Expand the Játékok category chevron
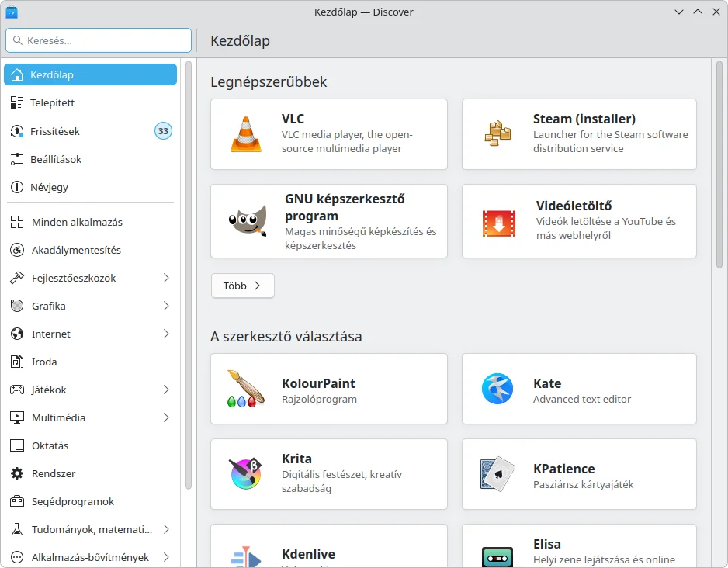 (166, 390)
